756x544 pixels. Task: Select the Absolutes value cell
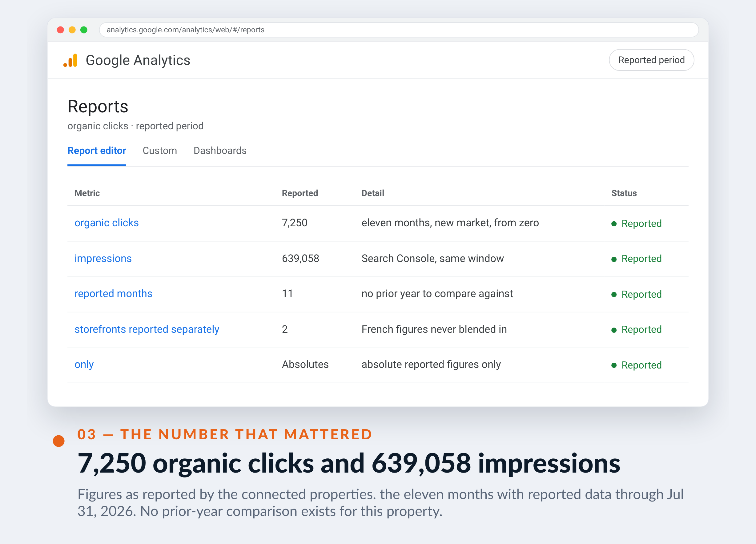point(305,364)
